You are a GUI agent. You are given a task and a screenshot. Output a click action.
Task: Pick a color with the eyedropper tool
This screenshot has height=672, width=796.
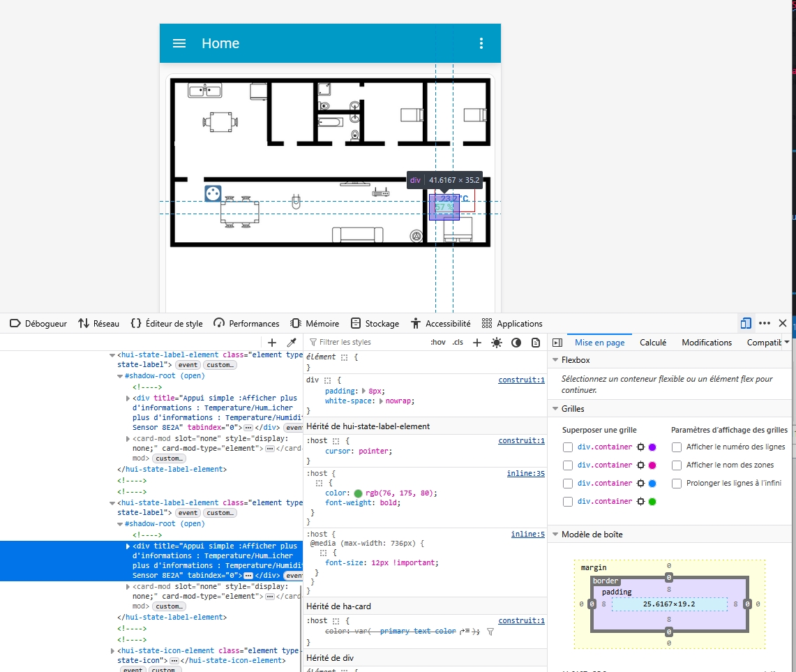point(292,343)
